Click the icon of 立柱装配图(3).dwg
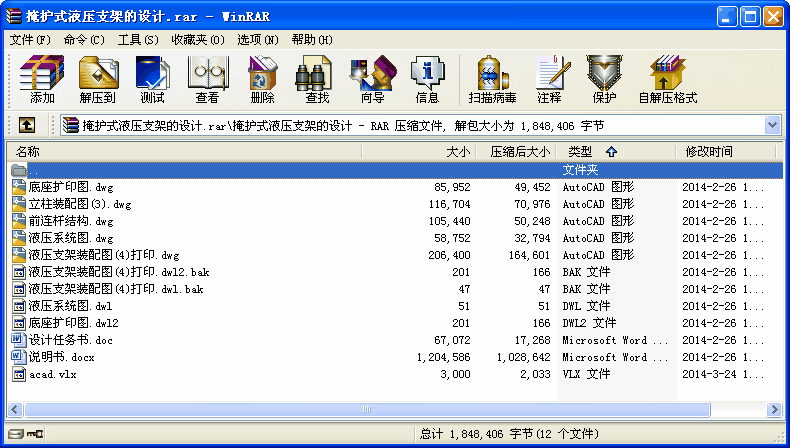Screen dimensions: 790x448 pos(19,204)
